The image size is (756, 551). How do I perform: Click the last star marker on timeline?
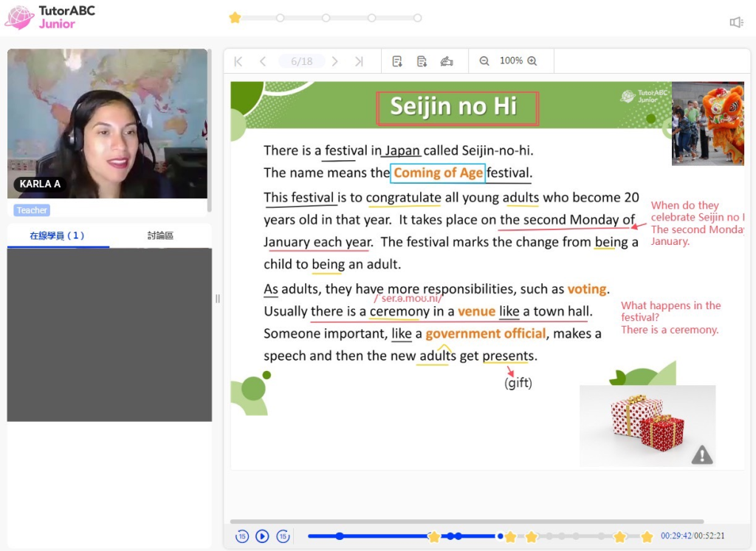click(647, 536)
